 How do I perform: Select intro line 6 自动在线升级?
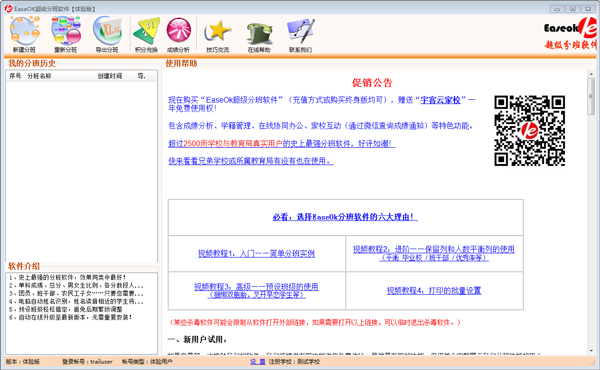point(70,317)
